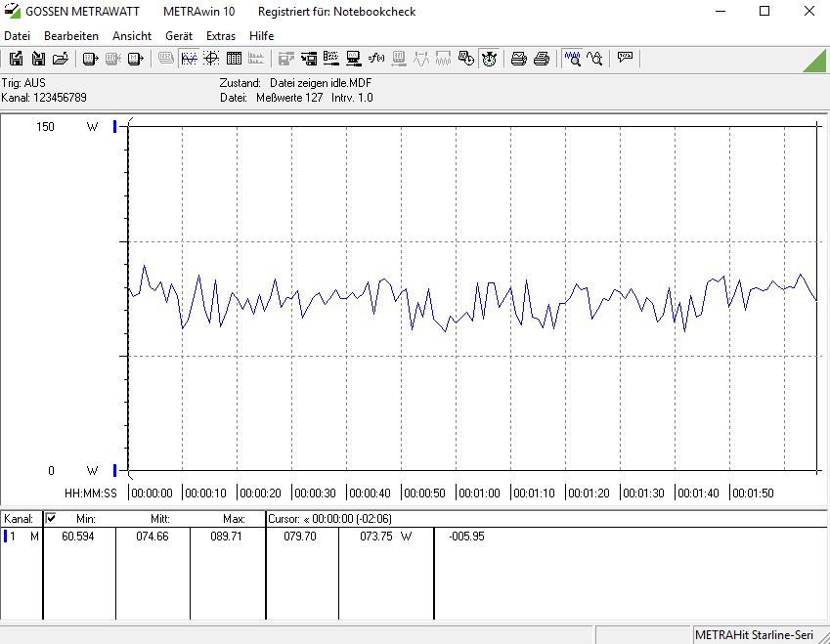Screen dimensions: 830x644
Task: Open the Gerät menu
Action: 178,35
